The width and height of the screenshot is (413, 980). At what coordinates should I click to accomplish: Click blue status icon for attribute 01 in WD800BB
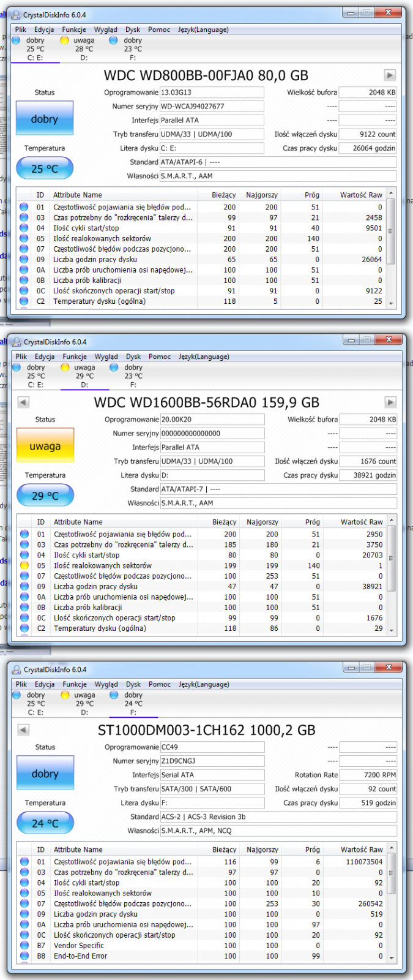coord(24,207)
